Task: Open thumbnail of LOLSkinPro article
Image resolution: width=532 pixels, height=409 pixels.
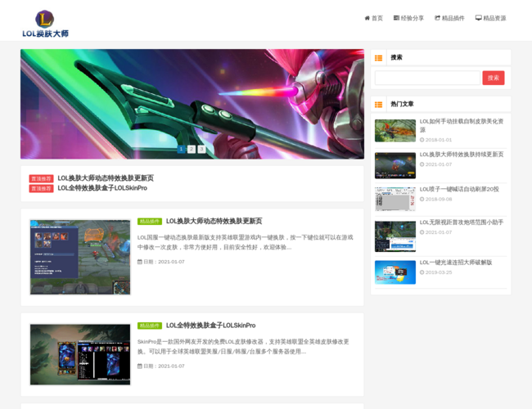Action: (x=80, y=354)
